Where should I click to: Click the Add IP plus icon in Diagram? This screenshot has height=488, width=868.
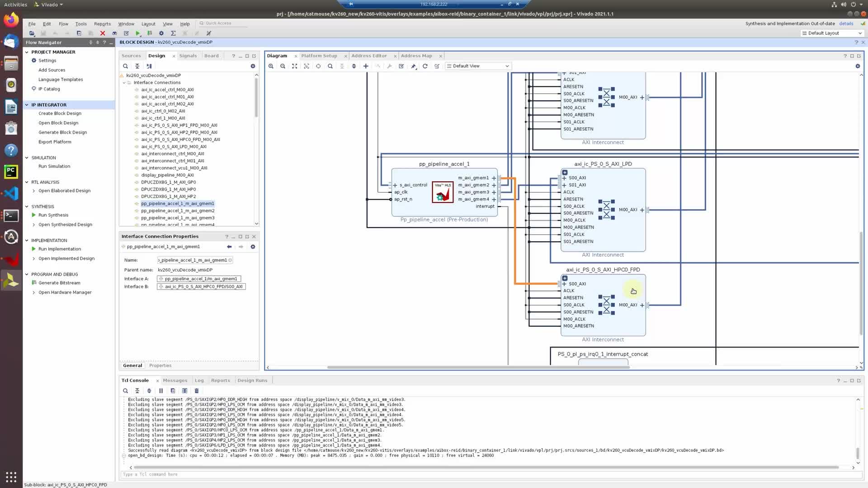coord(366,66)
